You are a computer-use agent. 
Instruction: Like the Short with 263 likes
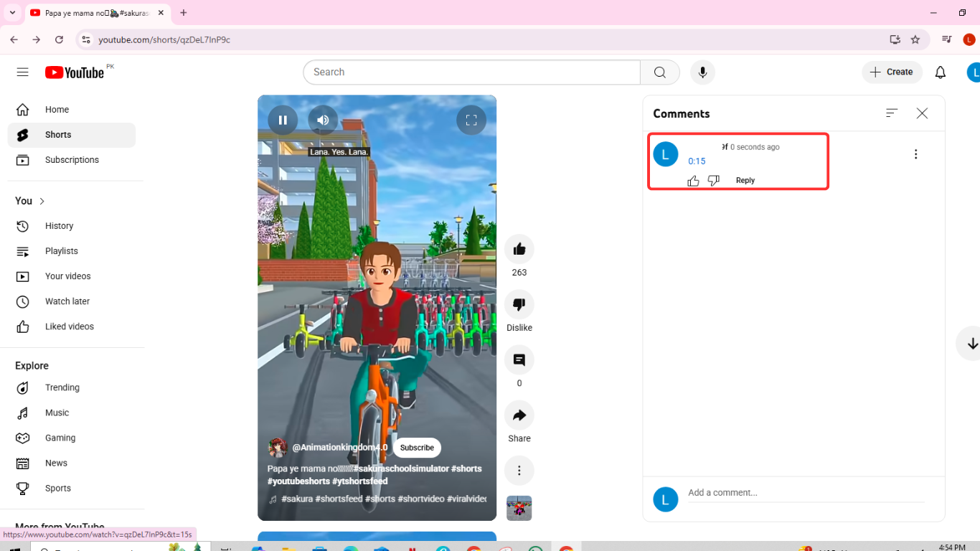pyautogui.click(x=519, y=249)
